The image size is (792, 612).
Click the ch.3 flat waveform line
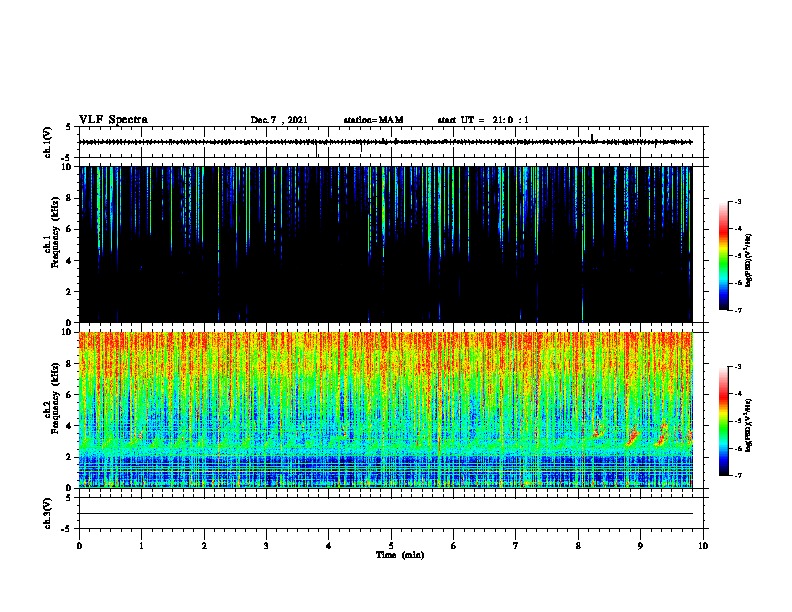[x=386, y=514]
